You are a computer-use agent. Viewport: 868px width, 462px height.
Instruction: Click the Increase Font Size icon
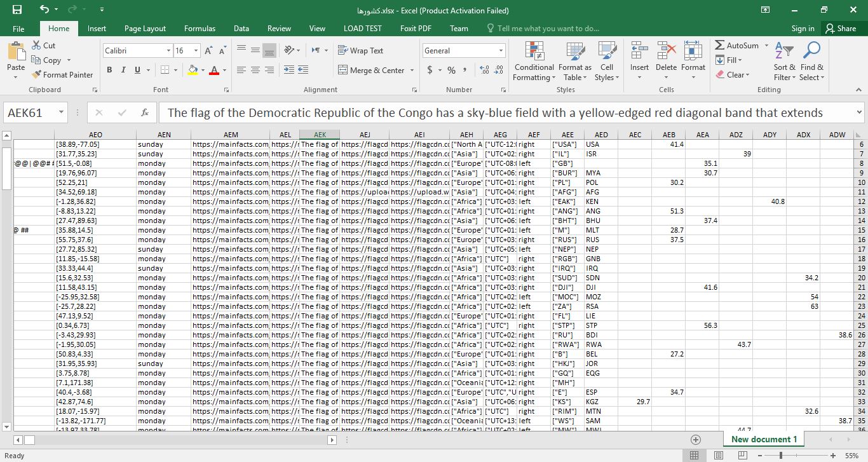(209, 51)
